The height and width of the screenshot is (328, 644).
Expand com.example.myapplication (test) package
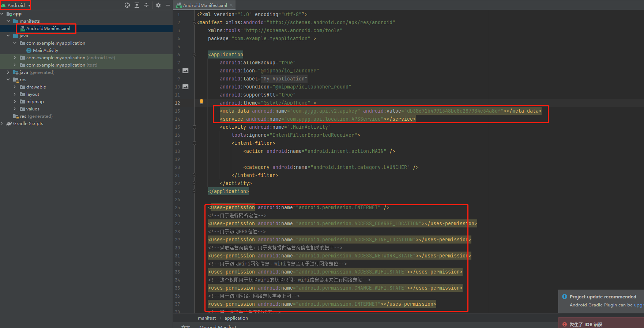15,65
